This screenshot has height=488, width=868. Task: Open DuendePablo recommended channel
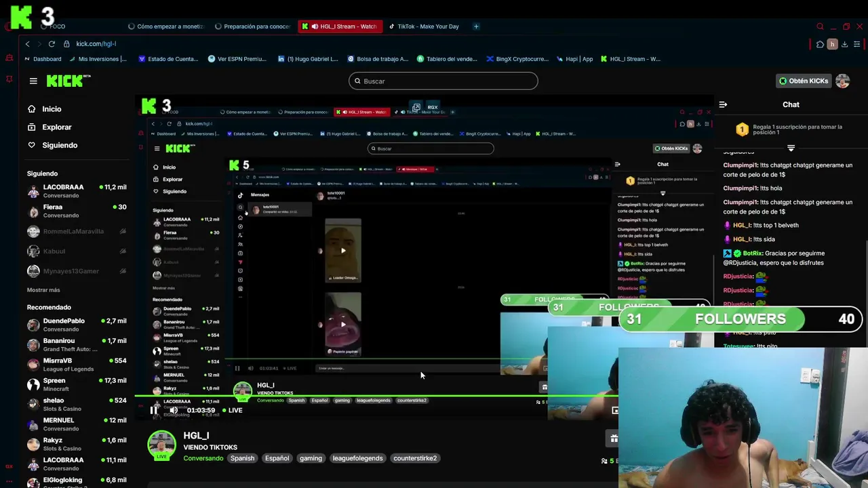[x=77, y=325]
